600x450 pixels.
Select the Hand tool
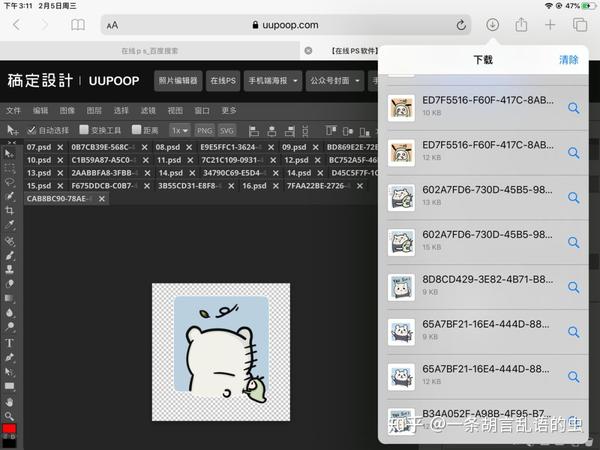(10, 402)
